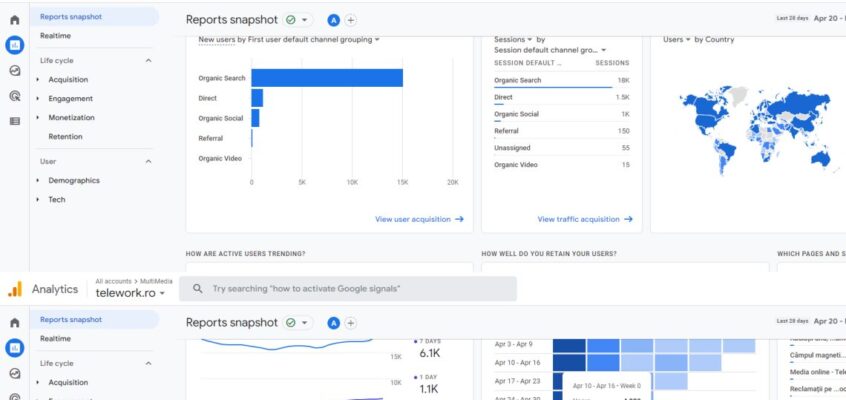Select Reports snapshot in the upper sidebar
The width and height of the screenshot is (846, 400).
tap(94, 17)
